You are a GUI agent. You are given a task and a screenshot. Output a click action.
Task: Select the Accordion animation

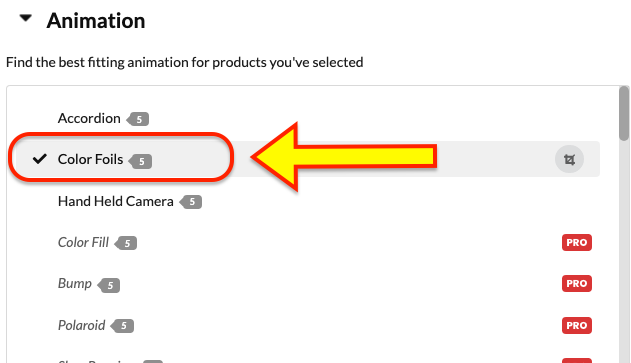[89, 118]
